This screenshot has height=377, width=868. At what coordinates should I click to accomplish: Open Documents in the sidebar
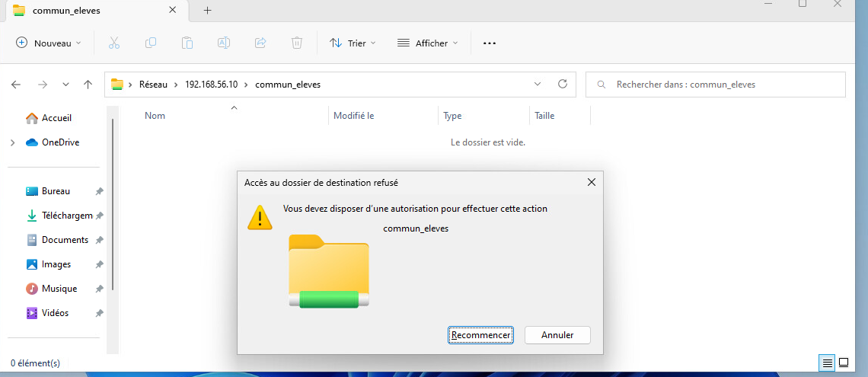point(65,240)
